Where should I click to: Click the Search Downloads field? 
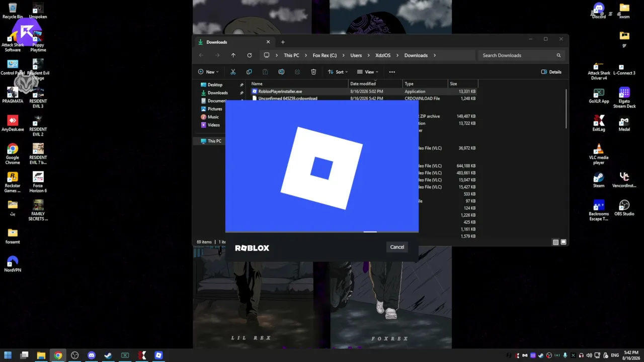tap(521, 55)
